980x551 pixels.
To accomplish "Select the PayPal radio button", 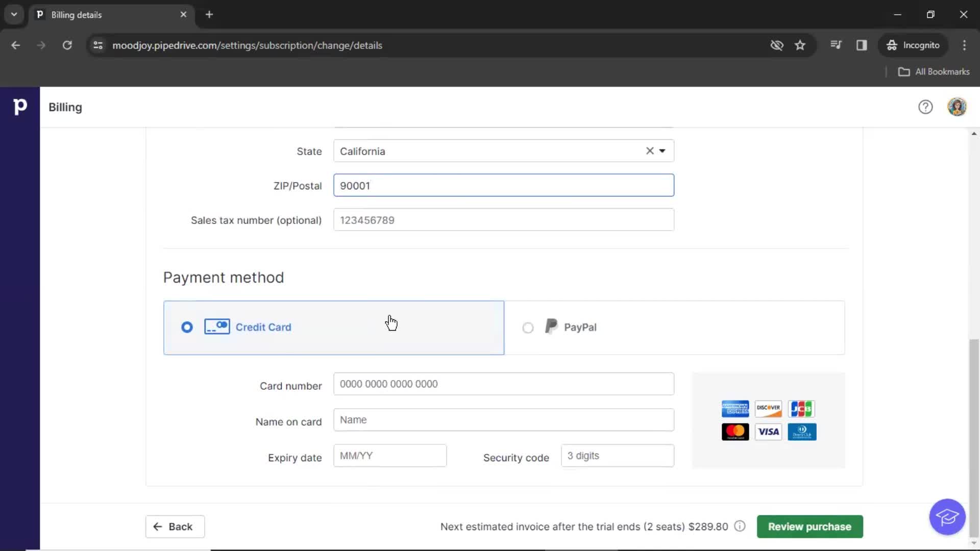I will tap(528, 327).
